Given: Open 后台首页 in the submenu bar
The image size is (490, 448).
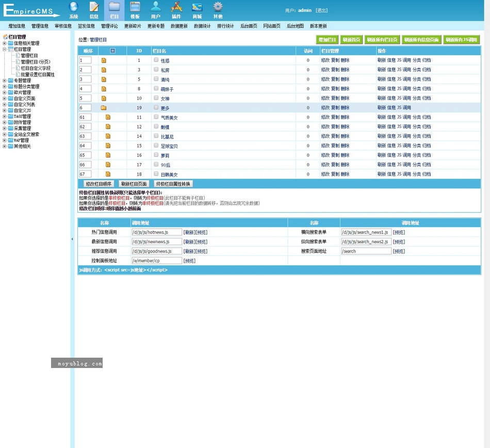Looking at the screenshot, I should coord(249,26).
